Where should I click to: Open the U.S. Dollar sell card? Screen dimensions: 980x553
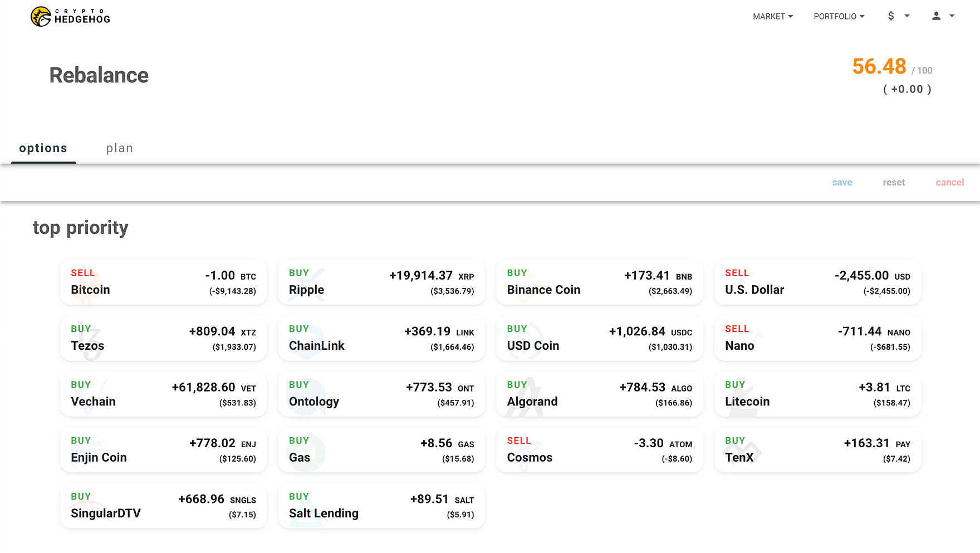tap(817, 282)
